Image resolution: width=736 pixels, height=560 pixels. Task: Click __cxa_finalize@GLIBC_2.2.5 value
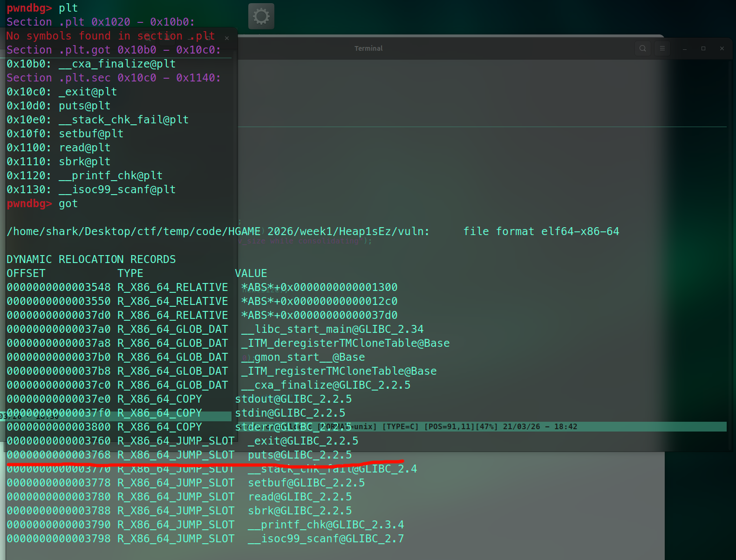coord(326,385)
